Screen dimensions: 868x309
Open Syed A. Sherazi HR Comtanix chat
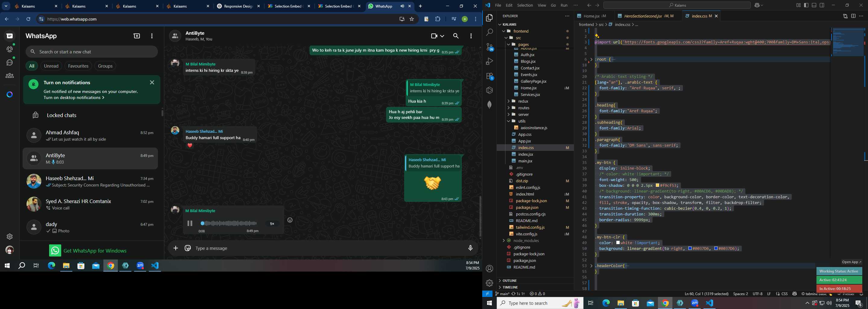90,204
